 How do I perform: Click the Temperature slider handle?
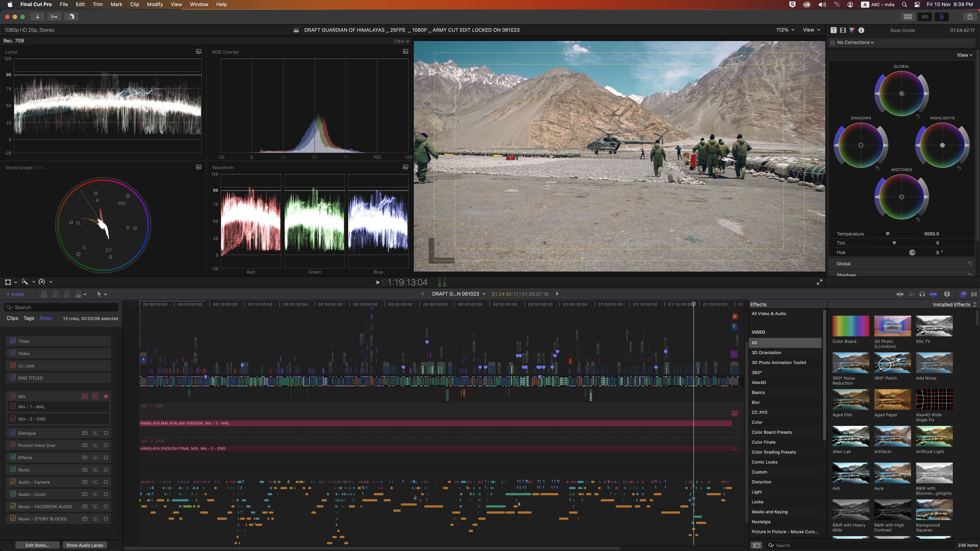tap(888, 234)
